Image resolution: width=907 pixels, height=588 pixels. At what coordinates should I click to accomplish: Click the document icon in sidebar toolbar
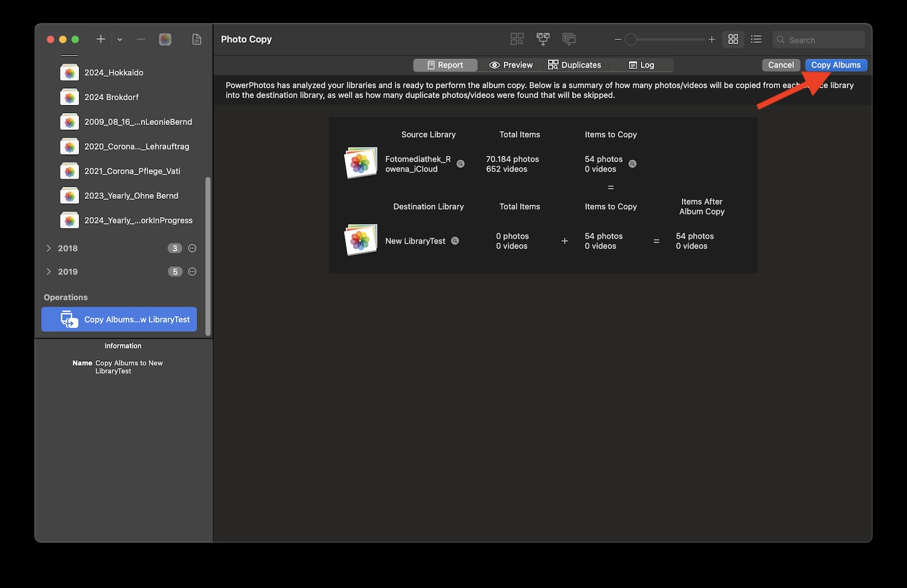(197, 39)
